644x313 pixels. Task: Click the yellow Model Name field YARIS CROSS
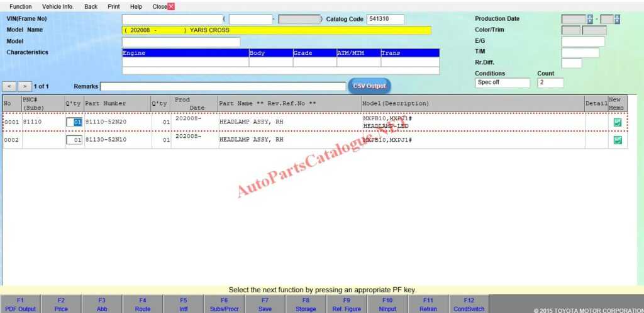[277, 30]
